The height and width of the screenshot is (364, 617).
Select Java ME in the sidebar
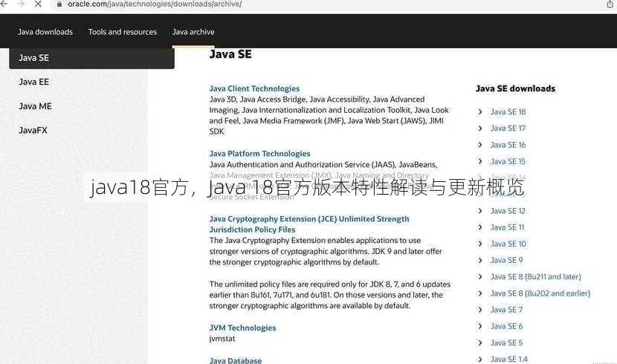35,106
